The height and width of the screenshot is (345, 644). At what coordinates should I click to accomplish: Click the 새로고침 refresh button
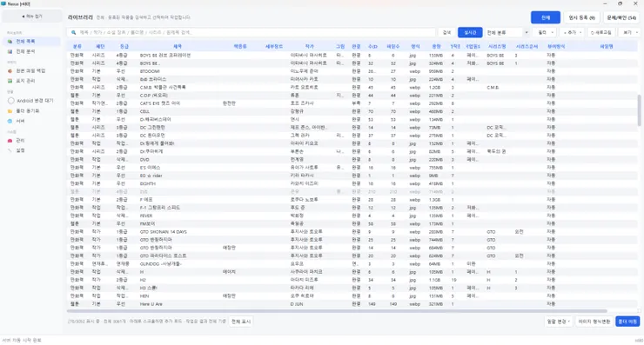pos(601,32)
